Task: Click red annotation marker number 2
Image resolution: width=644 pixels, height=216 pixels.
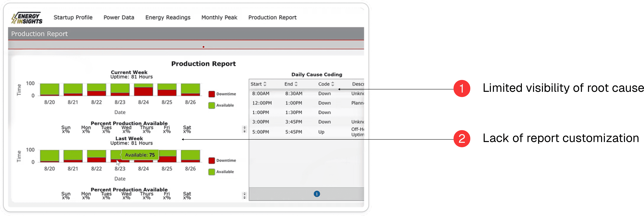Action: click(x=462, y=139)
